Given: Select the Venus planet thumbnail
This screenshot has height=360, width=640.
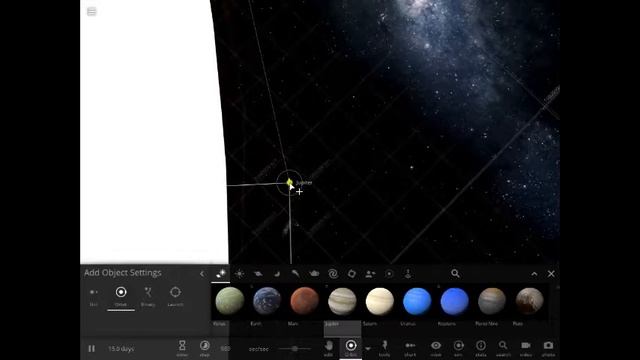Looking at the screenshot, I should pyautogui.click(x=229, y=301).
